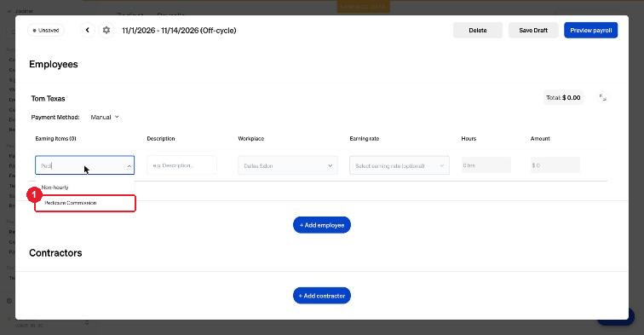The height and width of the screenshot is (335, 644).
Task: Click the pay period date title
Action: click(179, 31)
